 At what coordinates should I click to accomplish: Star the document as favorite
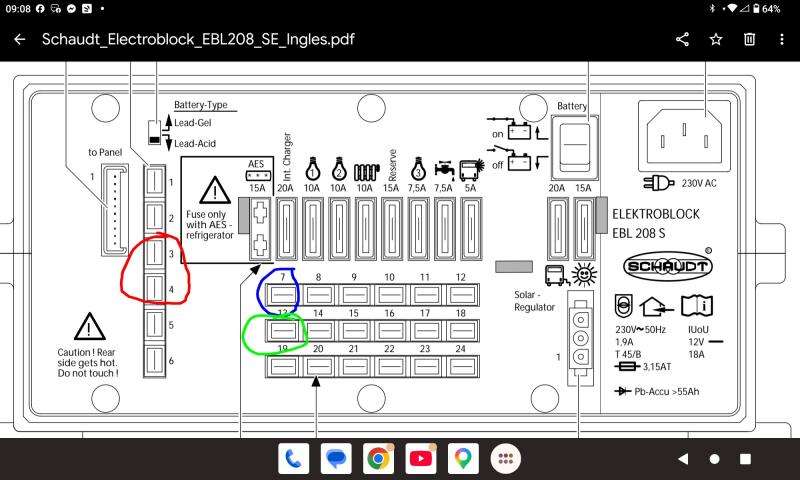click(716, 39)
